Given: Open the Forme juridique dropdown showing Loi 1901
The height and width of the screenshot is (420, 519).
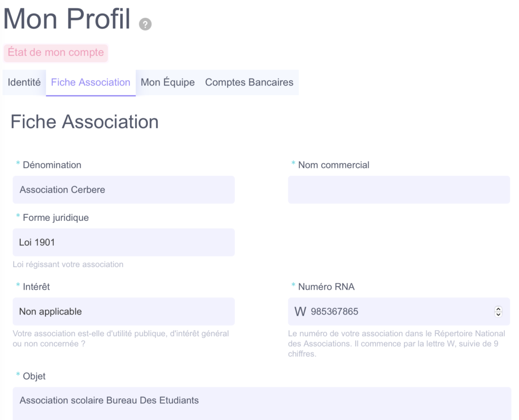Looking at the screenshot, I should 124,242.
